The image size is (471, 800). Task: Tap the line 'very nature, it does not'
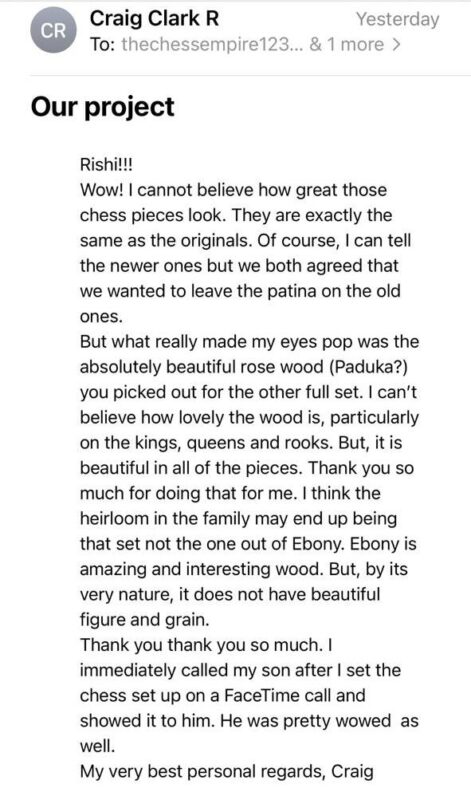pos(230,594)
